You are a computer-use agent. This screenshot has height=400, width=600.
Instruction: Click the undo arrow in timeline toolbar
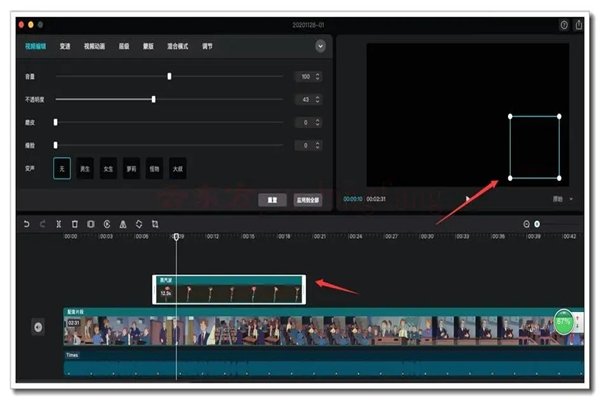coord(26,224)
